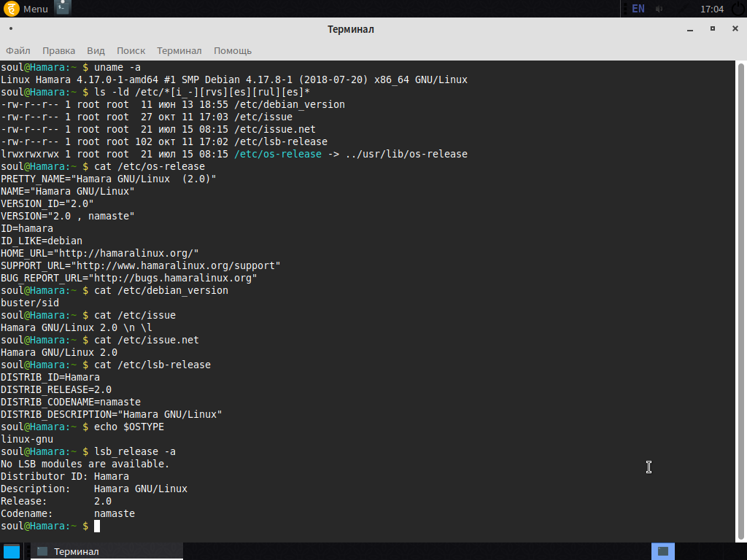The height and width of the screenshot is (560, 747).
Task: Click the /etc/debian_version listing row
Action: point(172,104)
